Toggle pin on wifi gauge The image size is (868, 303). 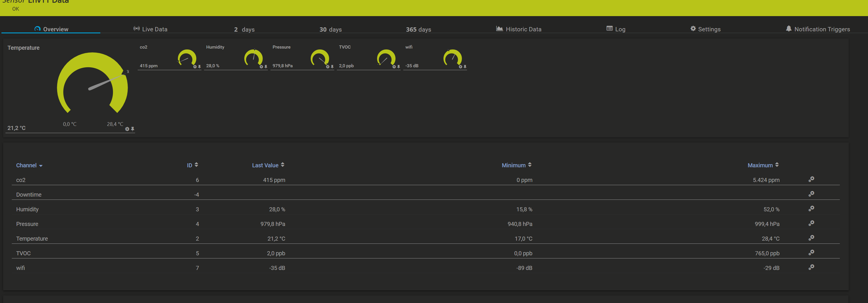tap(465, 67)
